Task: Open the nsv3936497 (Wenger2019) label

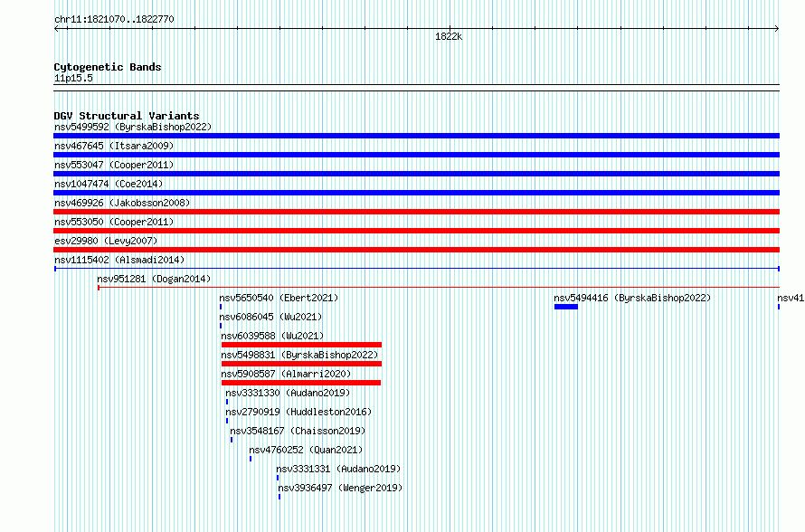Action: (340, 488)
